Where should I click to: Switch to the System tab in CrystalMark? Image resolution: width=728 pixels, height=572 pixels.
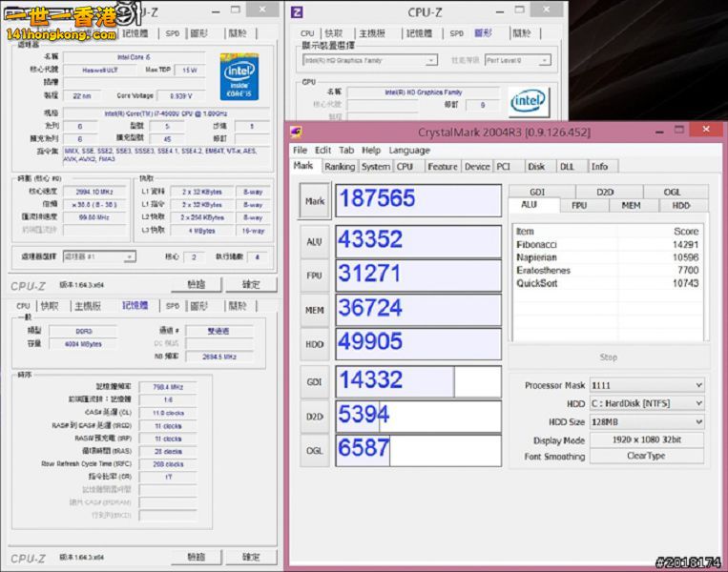coord(376,167)
